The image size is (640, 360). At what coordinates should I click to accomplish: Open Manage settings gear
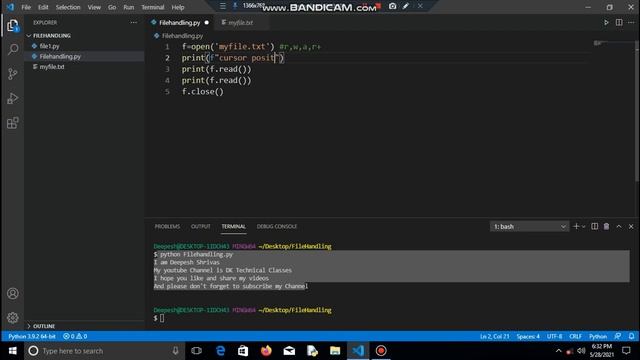(x=13, y=318)
